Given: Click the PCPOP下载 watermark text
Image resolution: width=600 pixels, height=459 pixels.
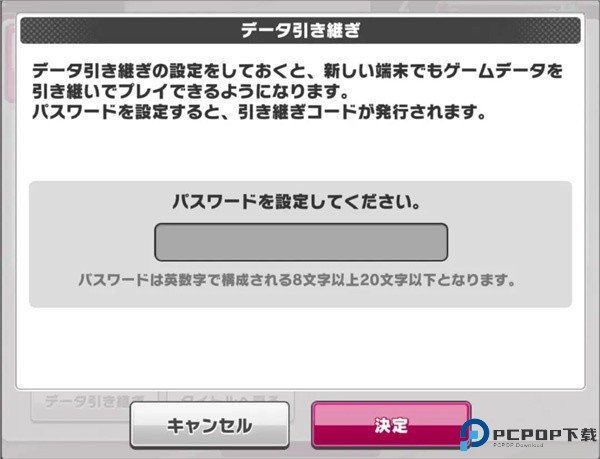Looking at the screenshot, I should 545,435.
